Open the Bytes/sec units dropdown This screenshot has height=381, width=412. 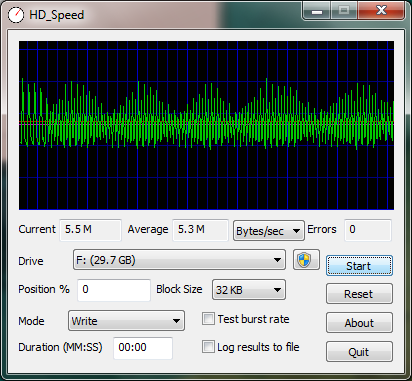(269, 231)
